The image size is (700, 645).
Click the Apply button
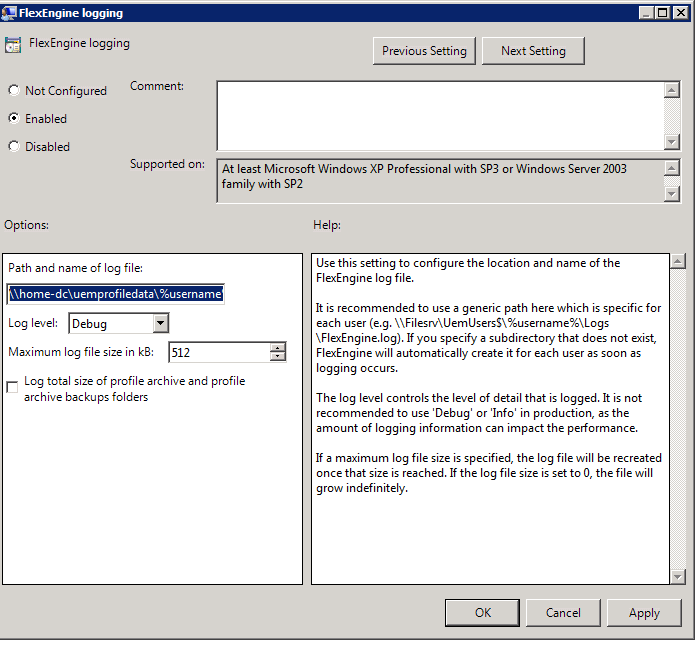point(643,613)
